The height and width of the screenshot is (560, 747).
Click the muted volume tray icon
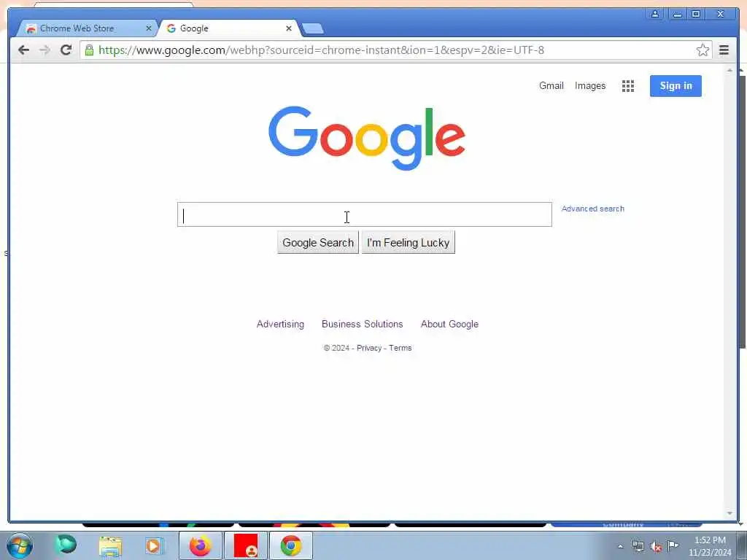(656, 546)
